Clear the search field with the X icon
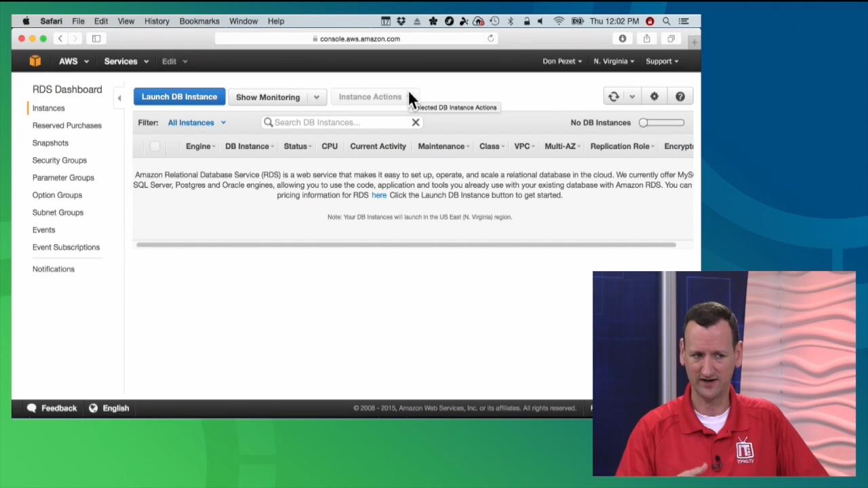The image size is (868, 488). (416, 123)
